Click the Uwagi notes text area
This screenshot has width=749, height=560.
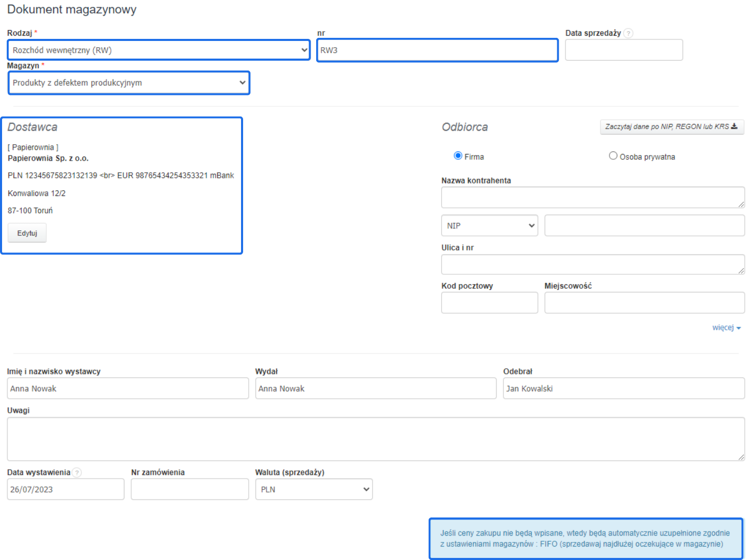pyautogui.click(x=375, y=439)
